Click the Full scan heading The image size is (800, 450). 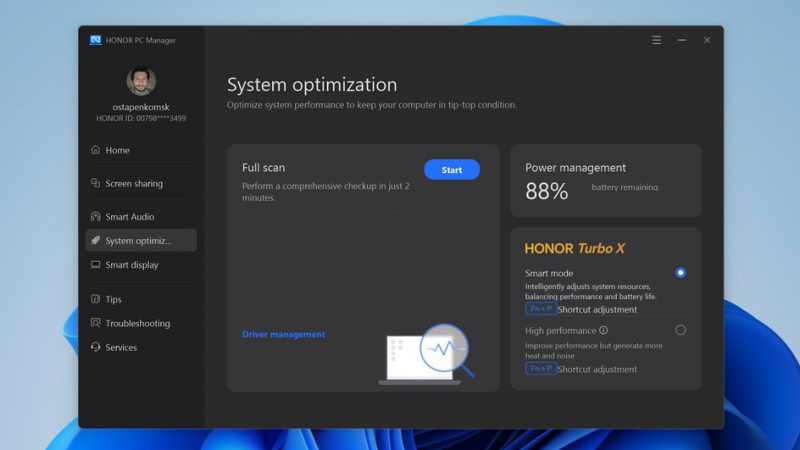pos(263,167)
